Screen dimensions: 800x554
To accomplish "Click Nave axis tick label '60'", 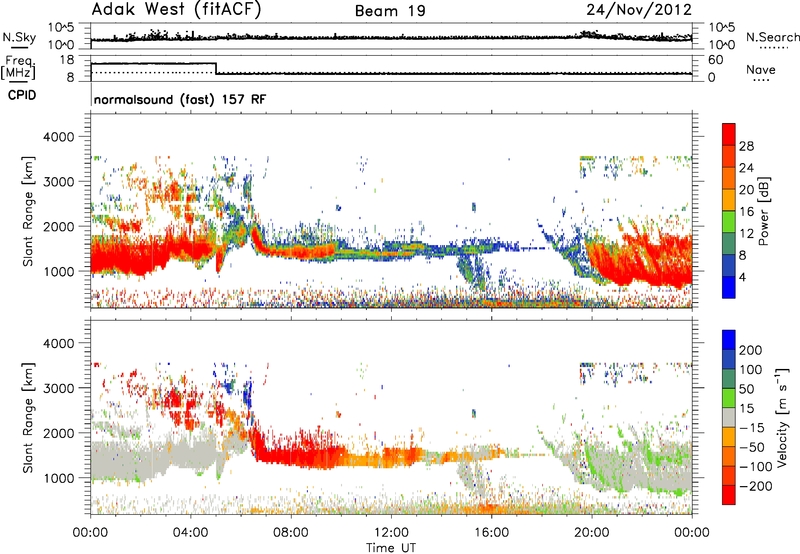I will [715, 60].
